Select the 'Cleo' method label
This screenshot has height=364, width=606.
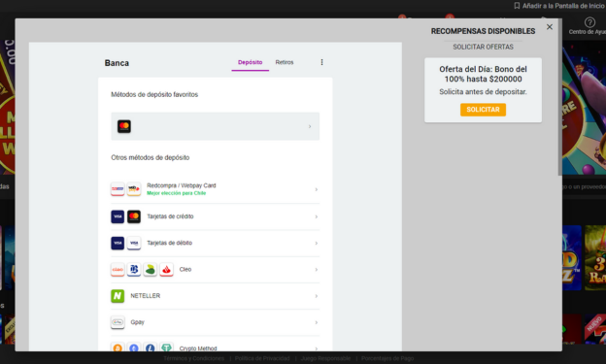coord(185,269)
